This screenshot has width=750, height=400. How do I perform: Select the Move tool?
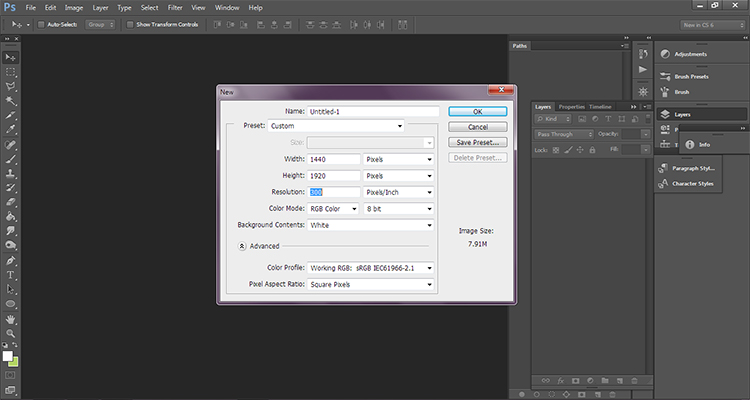[x=11, y=57]
